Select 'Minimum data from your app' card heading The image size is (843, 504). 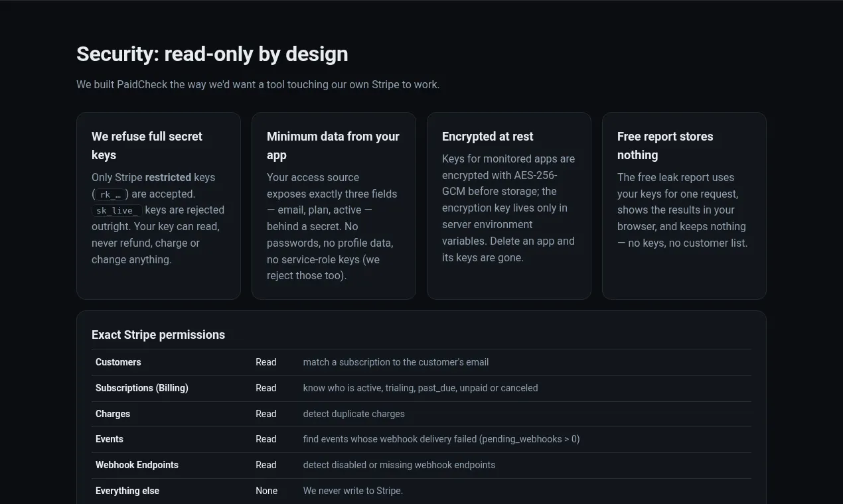333,145
